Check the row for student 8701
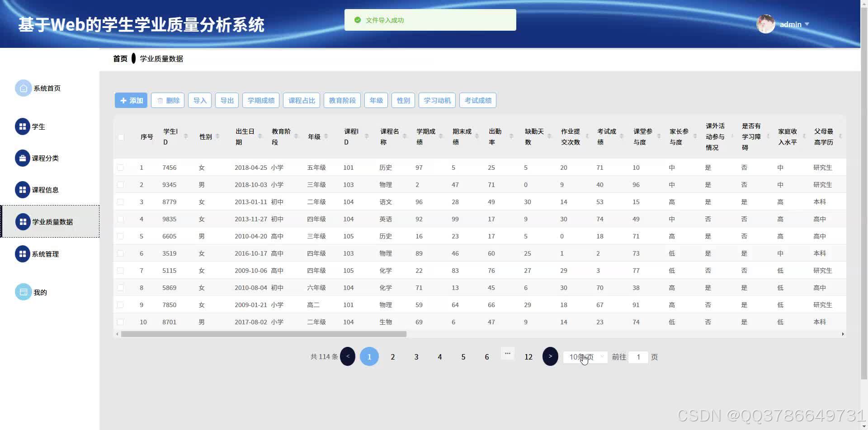The image size is (868, 430). [x=120, y=322]
